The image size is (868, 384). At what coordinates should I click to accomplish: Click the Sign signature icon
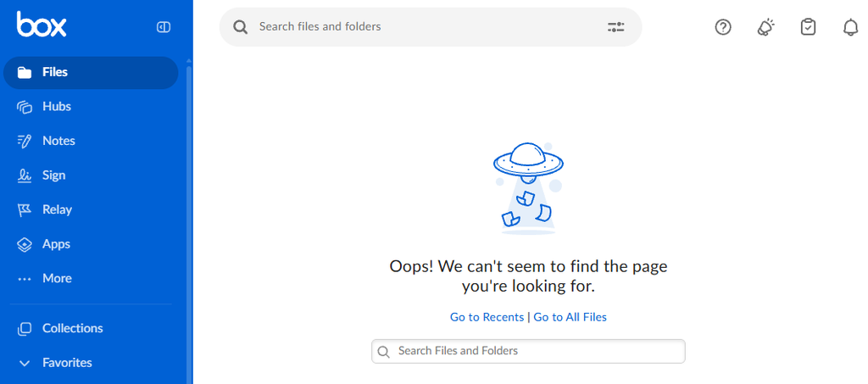25,175
